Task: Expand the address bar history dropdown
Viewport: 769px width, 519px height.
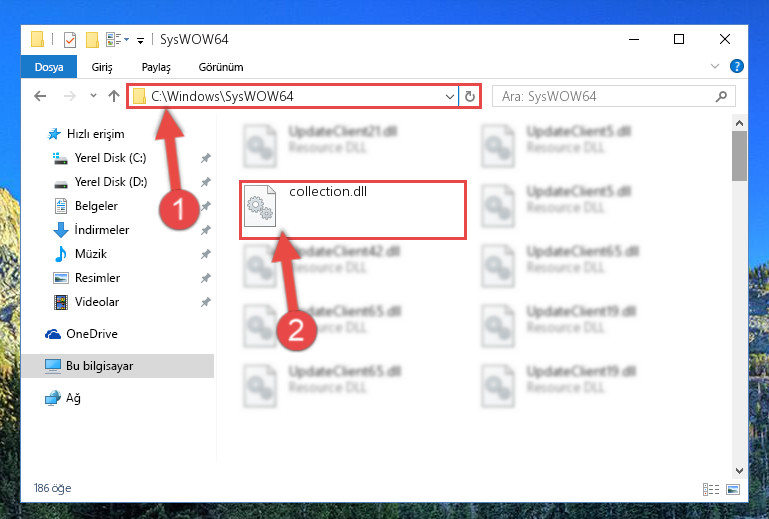Action: coord(449,97)
